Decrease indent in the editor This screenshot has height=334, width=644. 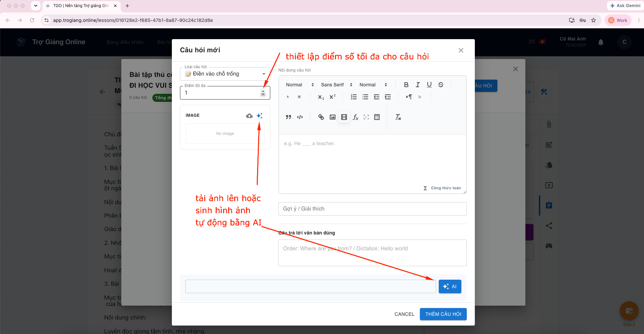376,97
